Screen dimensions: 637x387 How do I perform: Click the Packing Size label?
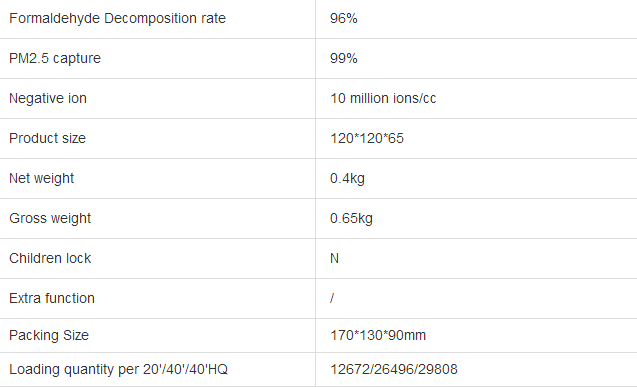(49, 335)
